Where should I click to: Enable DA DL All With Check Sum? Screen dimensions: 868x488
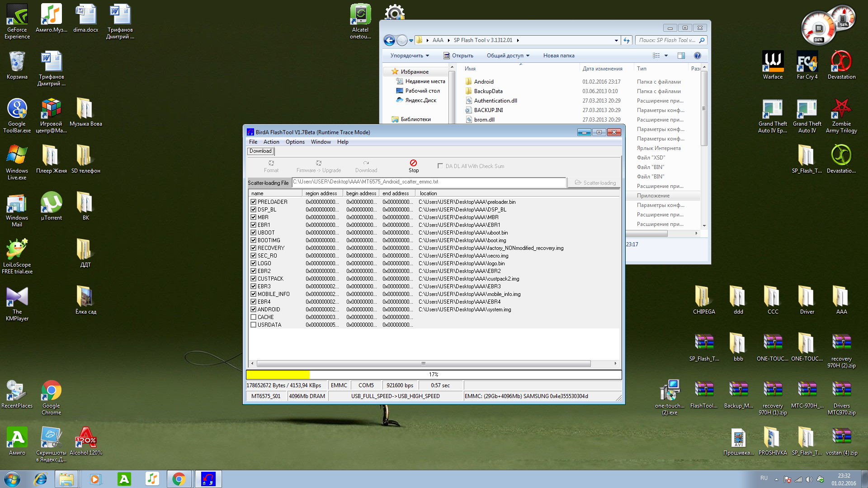pyautogui.click(x=440, y=166)
